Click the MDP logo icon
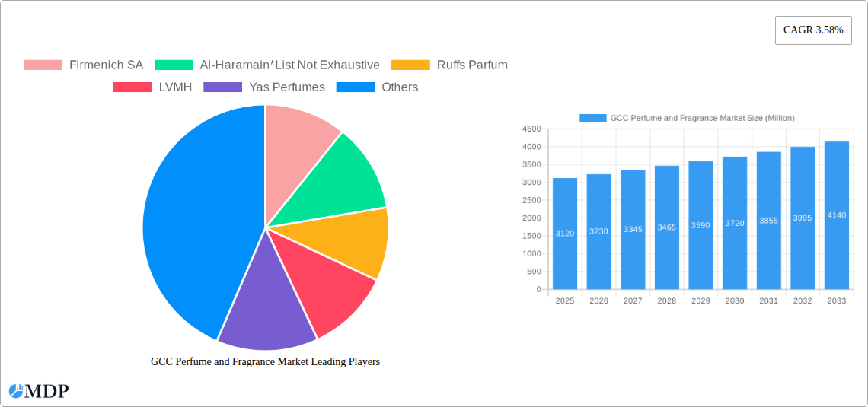 coord(16,391)
